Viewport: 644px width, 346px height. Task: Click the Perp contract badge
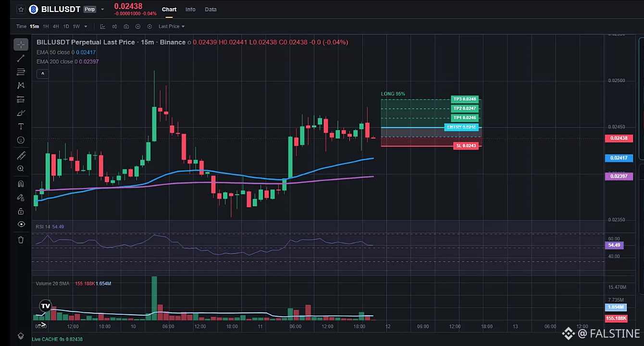tap(89, 9)
